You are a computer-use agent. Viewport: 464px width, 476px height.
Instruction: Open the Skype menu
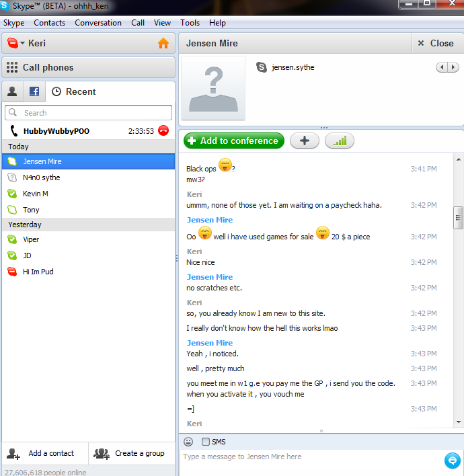coord(13,23)
